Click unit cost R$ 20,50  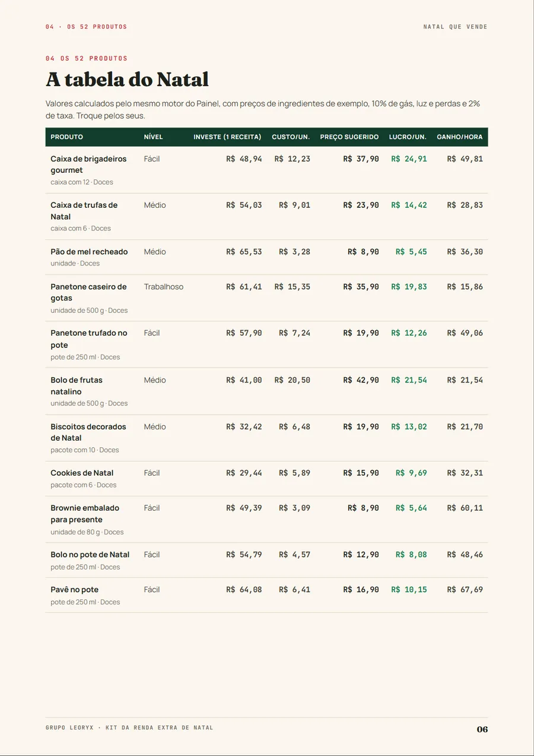pyautogui.click(x=293, y=380)
